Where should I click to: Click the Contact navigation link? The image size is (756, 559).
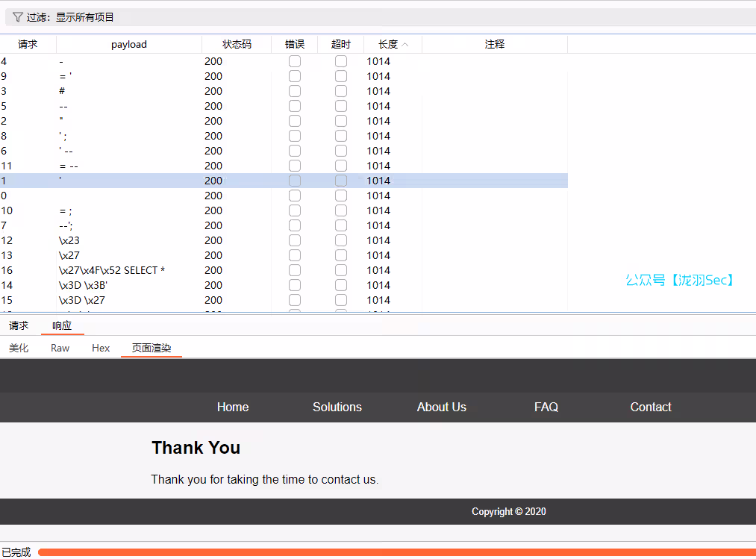tap(651, 407)
